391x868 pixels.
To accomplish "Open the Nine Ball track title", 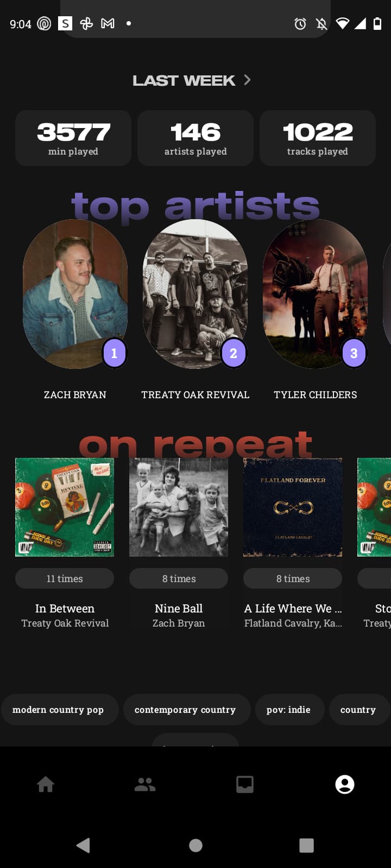I will pyautogui.click(x=179, y=609).
